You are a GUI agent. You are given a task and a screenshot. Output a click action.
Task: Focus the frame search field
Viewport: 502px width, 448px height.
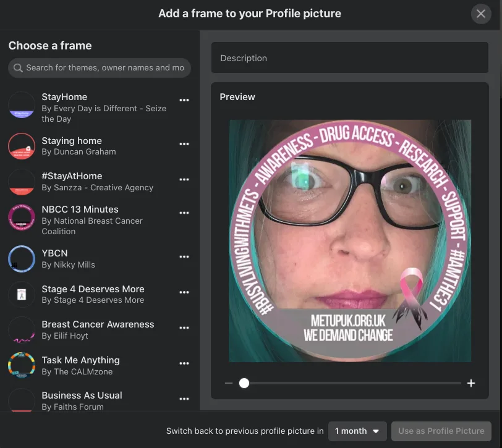point(100,68)
